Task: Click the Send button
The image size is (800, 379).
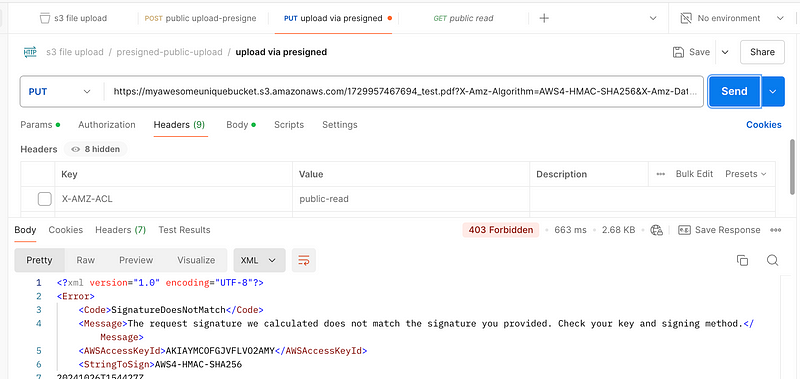Action: (x=734, y=91)
